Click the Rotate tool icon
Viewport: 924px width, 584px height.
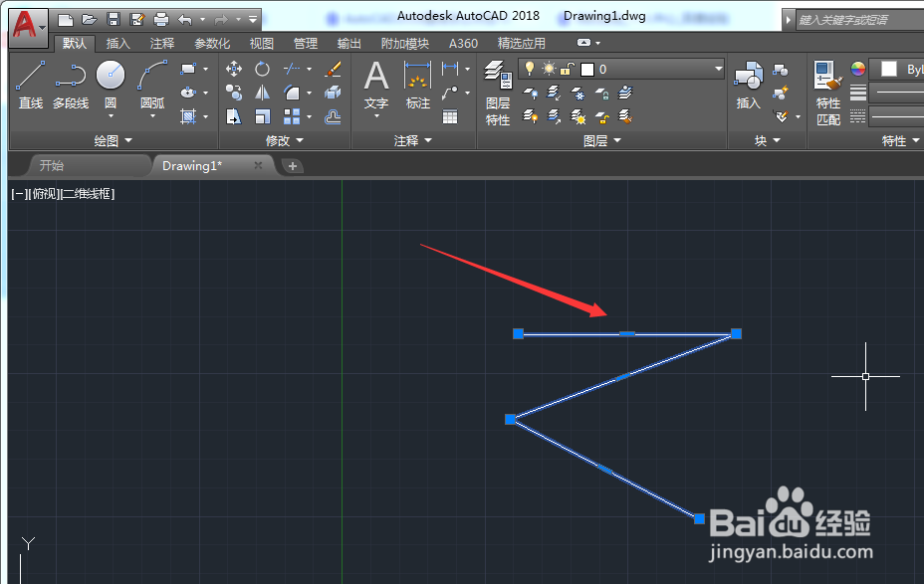click(x=262, y=69)
